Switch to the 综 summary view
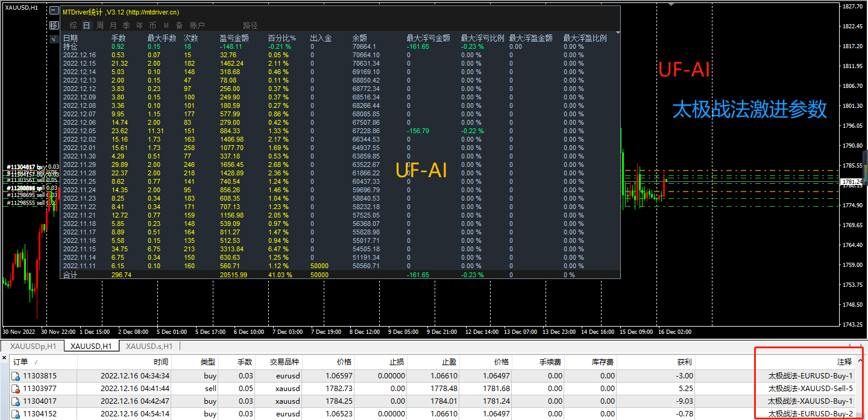 [74, 25]
